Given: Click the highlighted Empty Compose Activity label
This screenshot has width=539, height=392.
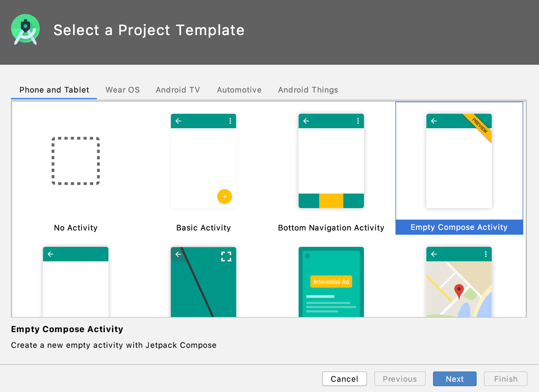Looking at the screenshot, I should tap(459, 227).
